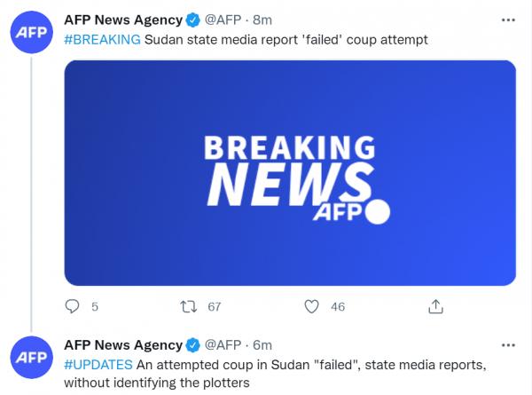
Task: Open the Breaking News AFP image
Action: point(290,172)
